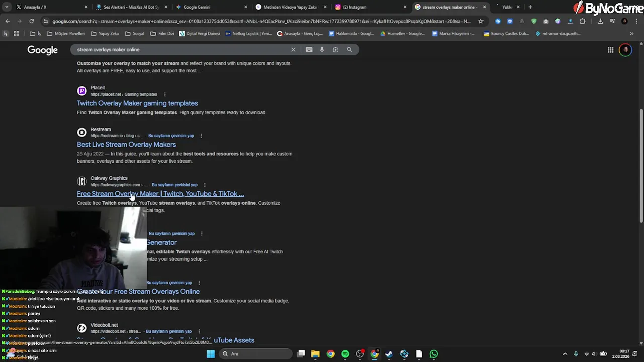Open Film Dizi bookmark folder
644x362 pixels.
pyautogui.click(x=162, y=34)
